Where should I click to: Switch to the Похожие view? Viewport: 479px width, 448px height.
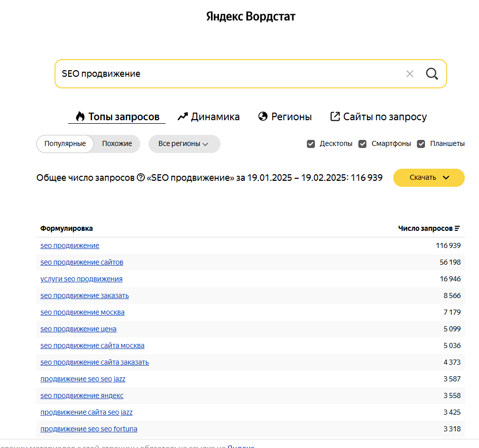[117, 143]
